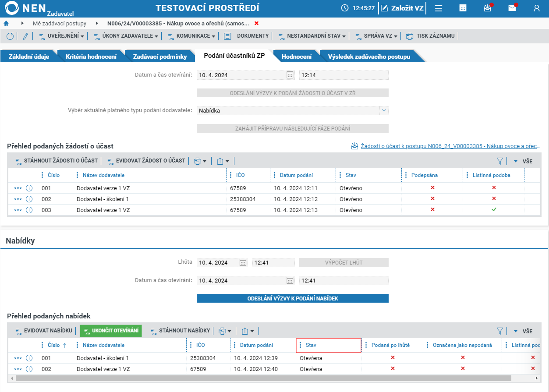This screenshot has width=549, height=392.
Task: Expand the ÚKONY ZADAVATELE menu
Action: [126, 36]
